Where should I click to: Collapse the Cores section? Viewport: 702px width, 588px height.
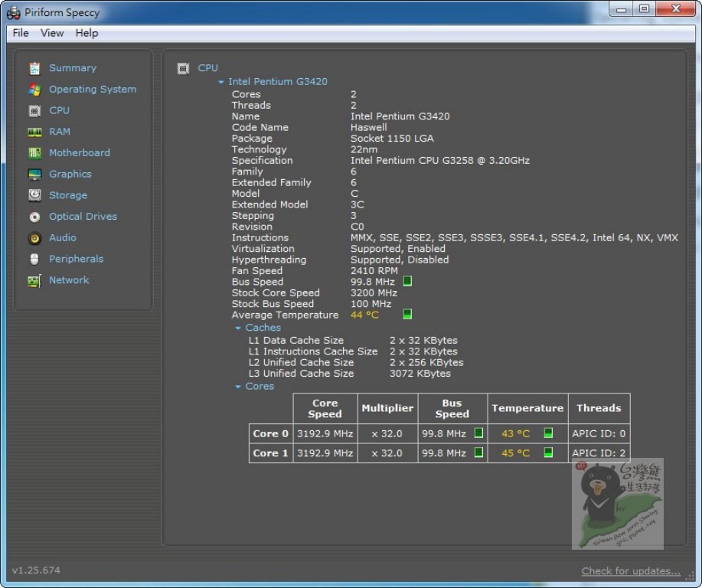pyautogui.click(x=238, y=387)
